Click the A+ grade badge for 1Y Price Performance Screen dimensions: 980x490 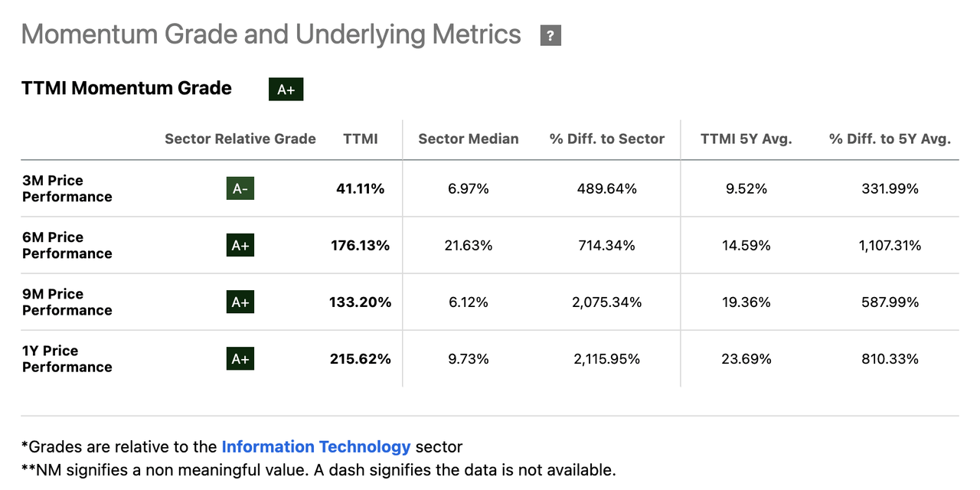(240, 358)
